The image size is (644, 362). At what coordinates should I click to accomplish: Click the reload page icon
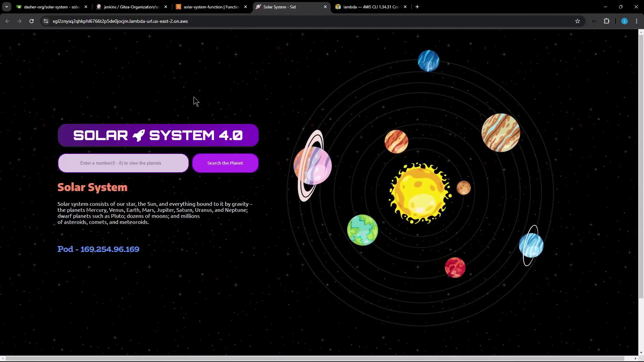32,21
